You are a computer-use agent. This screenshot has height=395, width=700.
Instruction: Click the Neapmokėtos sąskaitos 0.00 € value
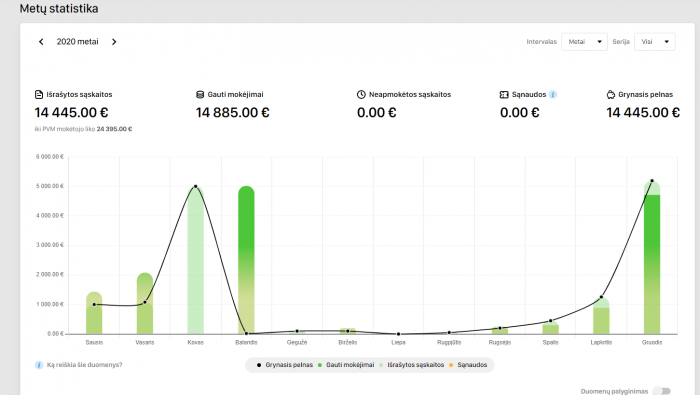[376, 112]
